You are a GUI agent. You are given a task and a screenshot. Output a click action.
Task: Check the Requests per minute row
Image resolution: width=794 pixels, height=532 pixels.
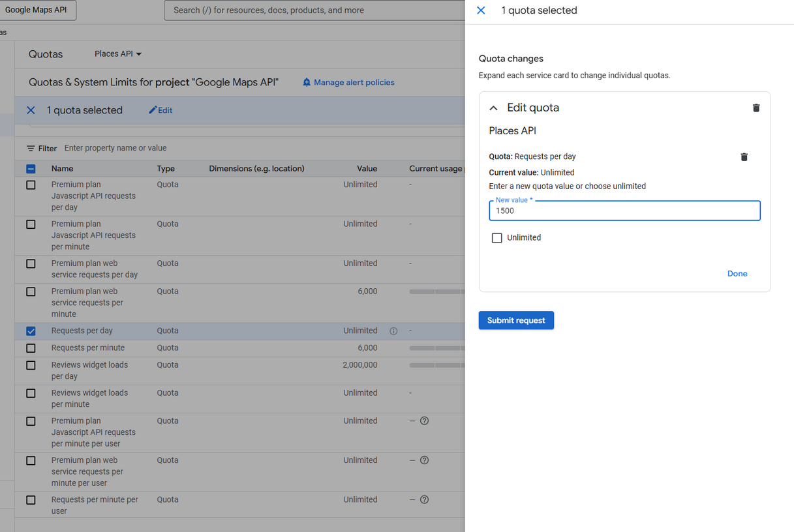pos(31,348)
